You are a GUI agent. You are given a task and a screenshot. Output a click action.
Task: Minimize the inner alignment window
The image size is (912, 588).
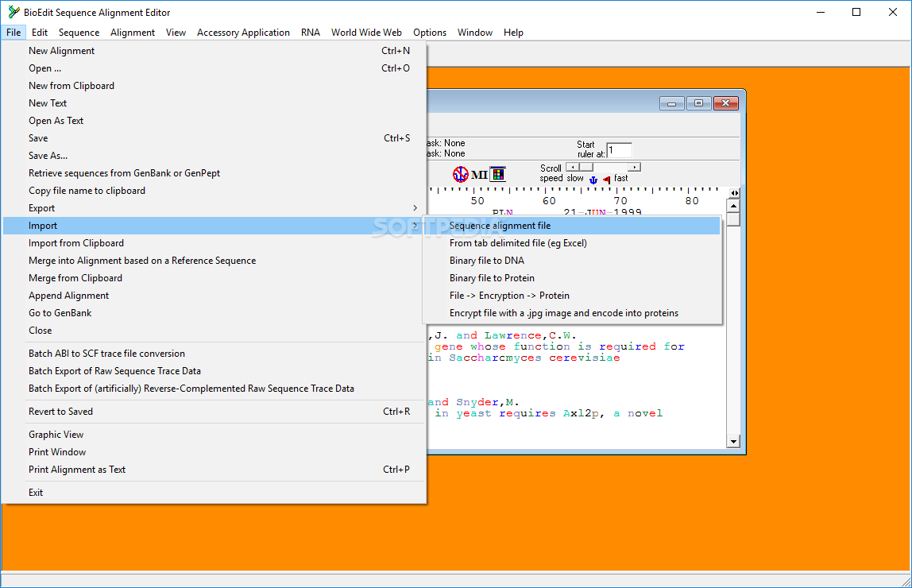pyautogui.click(x=672, y=103)
